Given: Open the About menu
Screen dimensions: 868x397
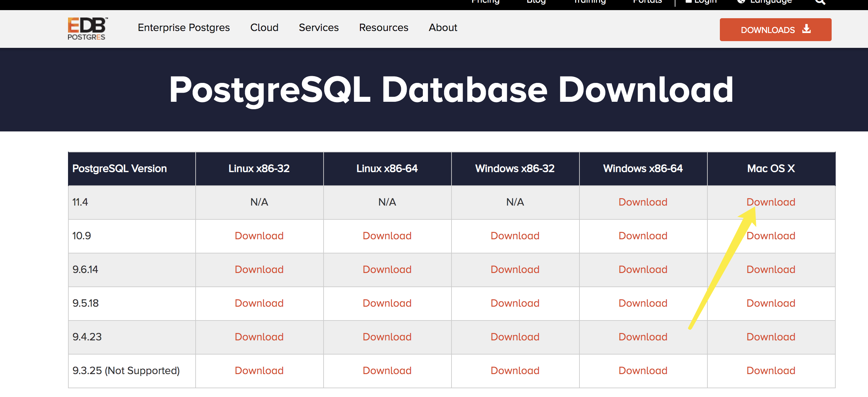Looking at the screenshot, I should pyautogui.click(x=443, y=27).
